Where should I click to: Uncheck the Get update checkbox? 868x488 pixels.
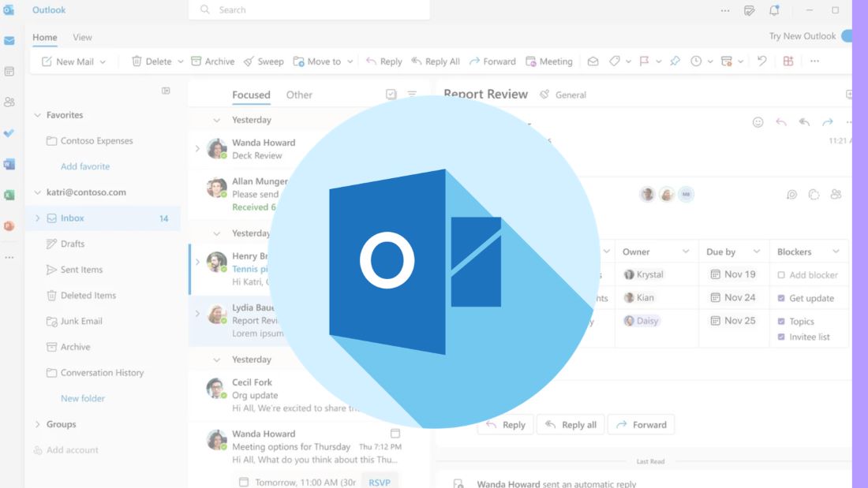[781, 298]
